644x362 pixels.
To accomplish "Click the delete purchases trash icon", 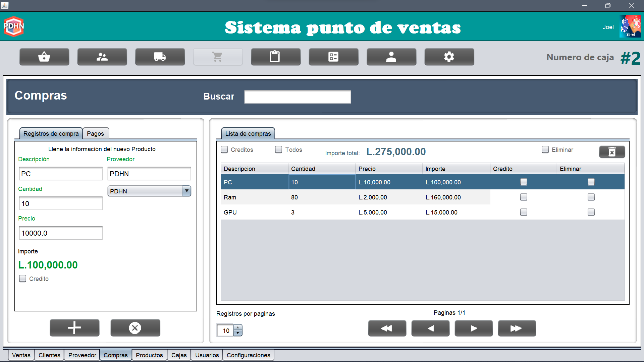I will click(612, 152).
